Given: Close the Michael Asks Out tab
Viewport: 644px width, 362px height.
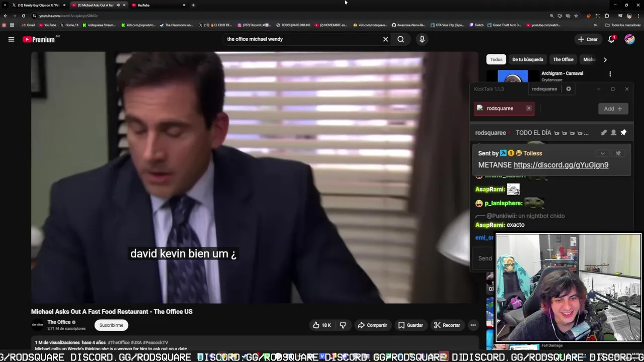Looking at the screenshot, I should pyautogui.click(x=124, y=5).
